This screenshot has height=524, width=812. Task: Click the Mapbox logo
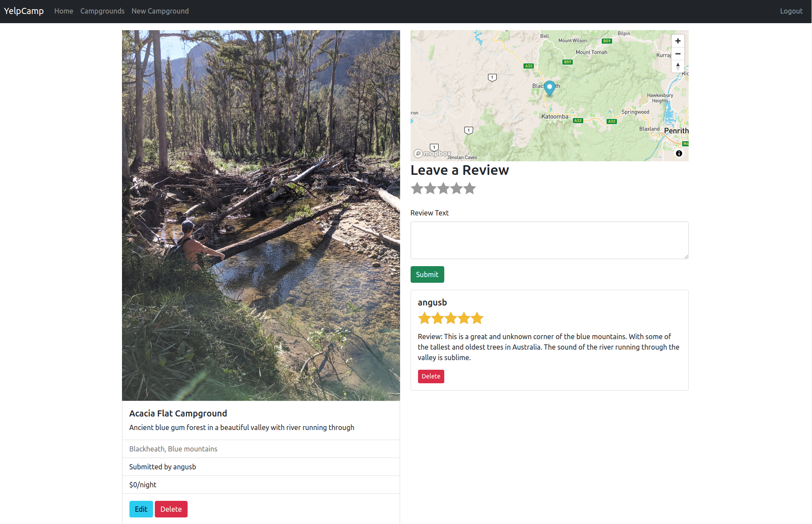[x=433, y=153]
